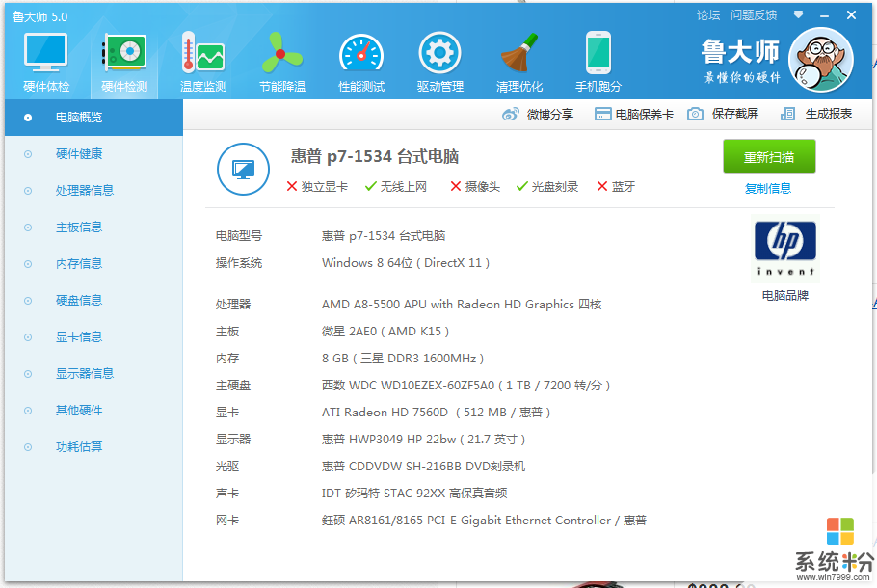Click the AMD A8-5500 APU processor value

coord(462,305)
